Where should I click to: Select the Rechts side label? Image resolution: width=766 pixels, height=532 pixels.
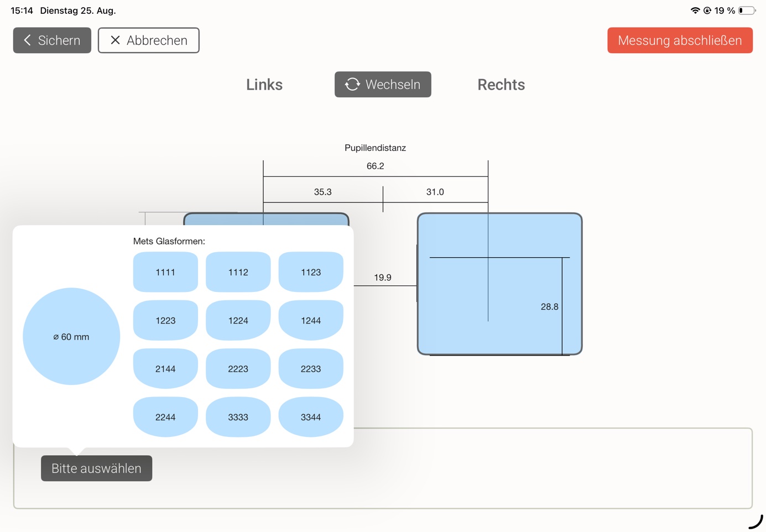pyautogui.click(x=501, y=85)
